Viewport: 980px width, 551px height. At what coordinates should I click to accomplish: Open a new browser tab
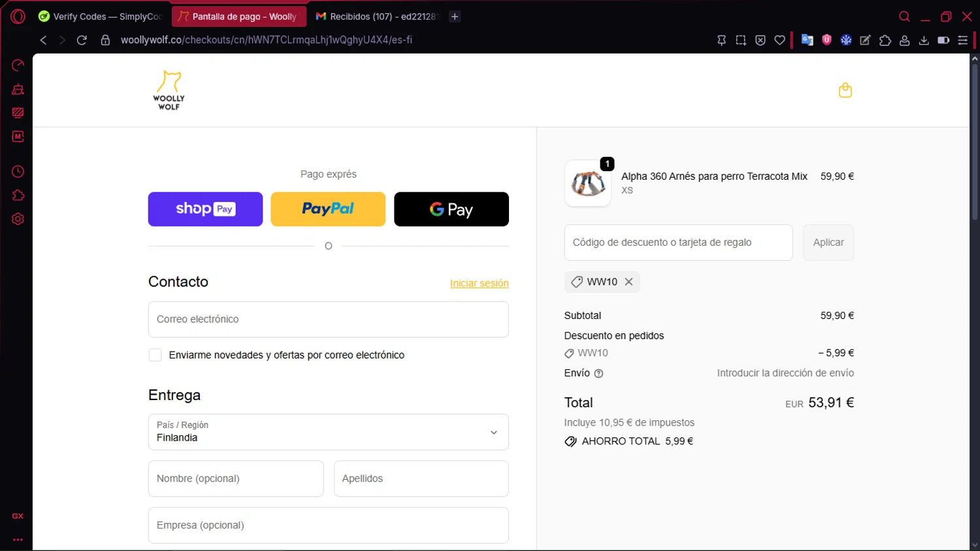point(455,16)
